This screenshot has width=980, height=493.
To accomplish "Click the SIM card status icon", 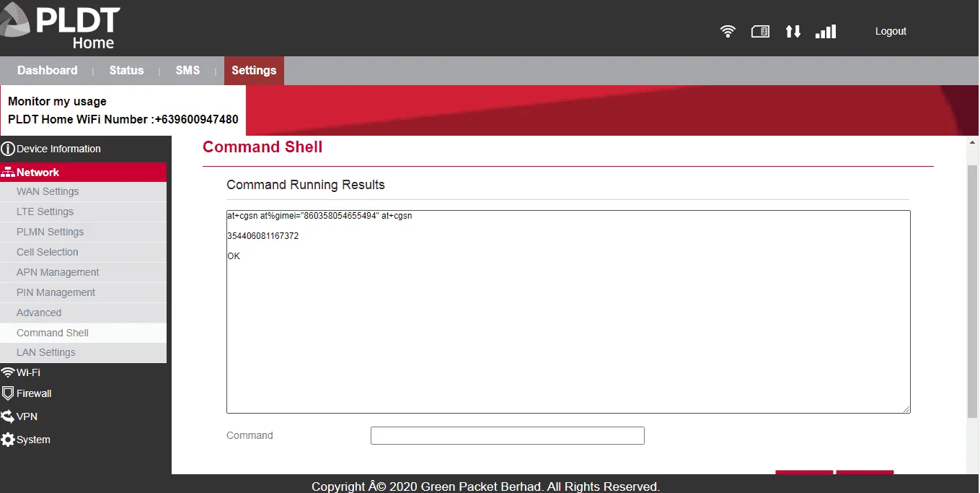I will pyautogui.click(x=760, y=32).
